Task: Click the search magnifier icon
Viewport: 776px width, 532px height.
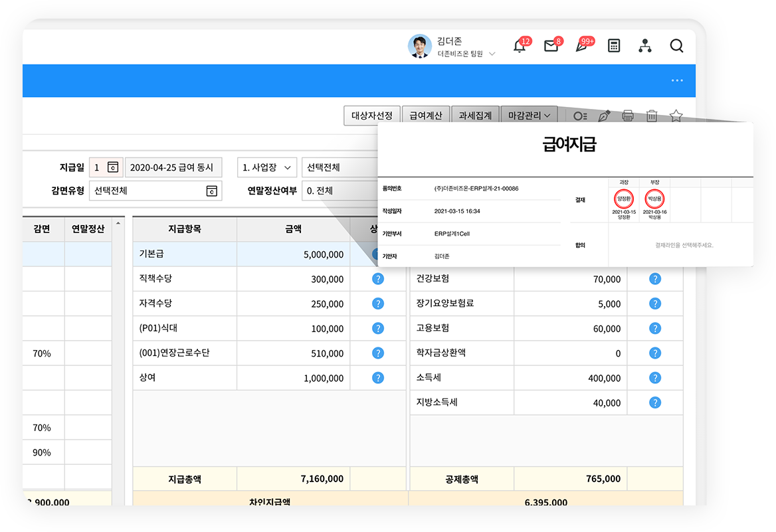Action: click(x=676, y=46)
